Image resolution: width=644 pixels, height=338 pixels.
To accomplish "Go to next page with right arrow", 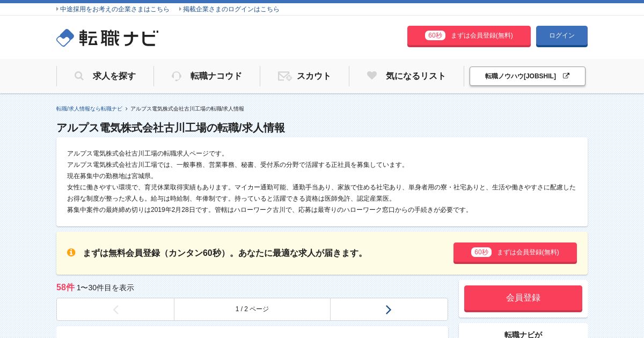I will click(389, 310).
